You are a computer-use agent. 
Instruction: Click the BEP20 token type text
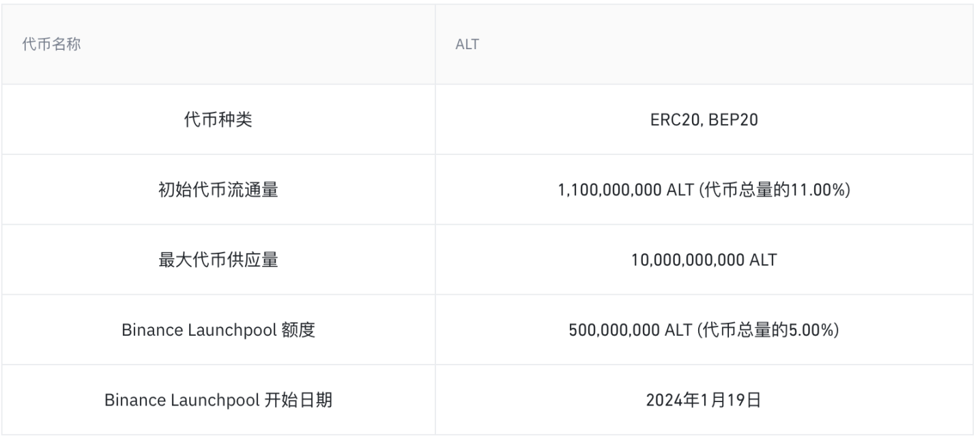(x=734, y=120)
